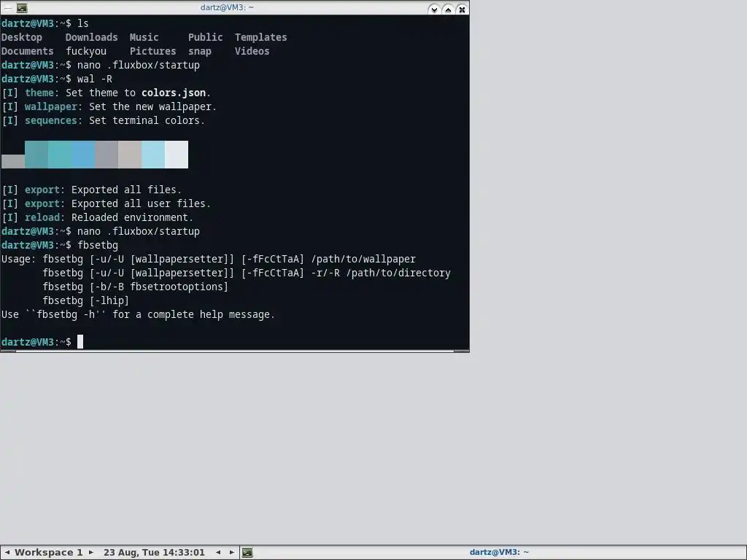
Task: Click the snap directory name
Action: pyautogui.click(x=200, y=52)
